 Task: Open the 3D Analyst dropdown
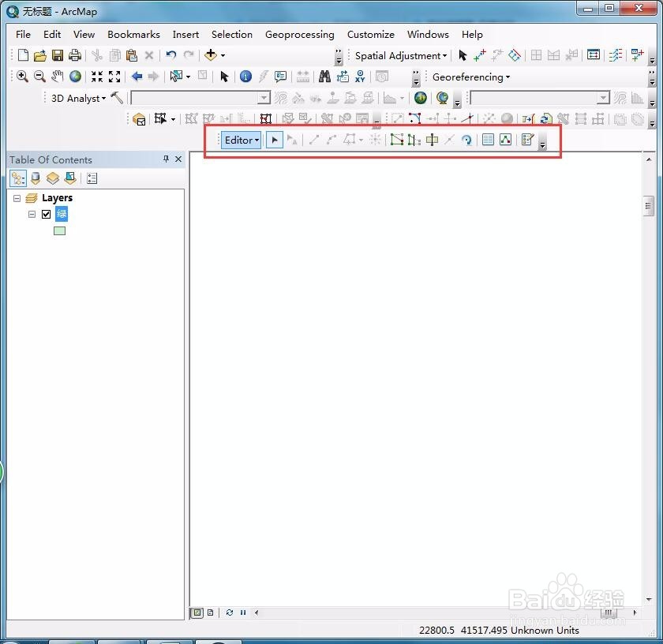pos(78,99)
